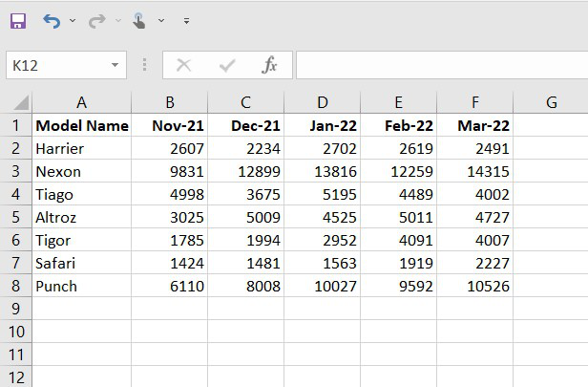The height and width of the screenshot is (387, 588).
Task: Select the 'Safari' cell
Action: (x=82, y=263)
